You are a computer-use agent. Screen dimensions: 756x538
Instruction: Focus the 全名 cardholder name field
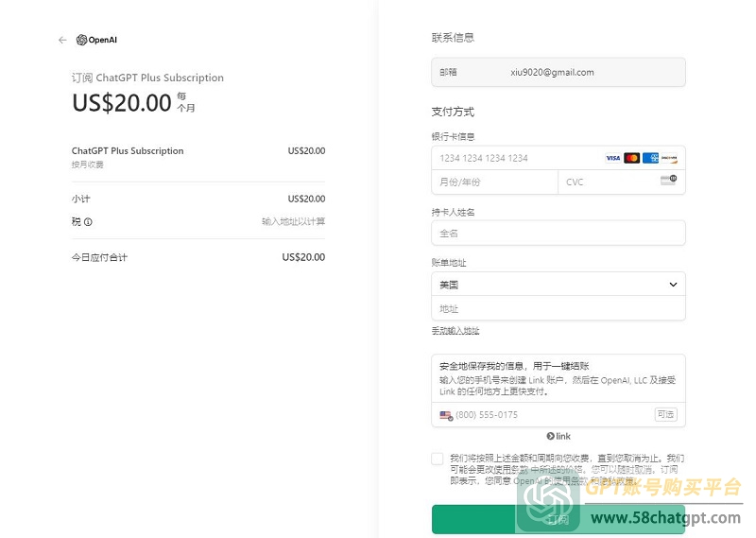[558, 233]
